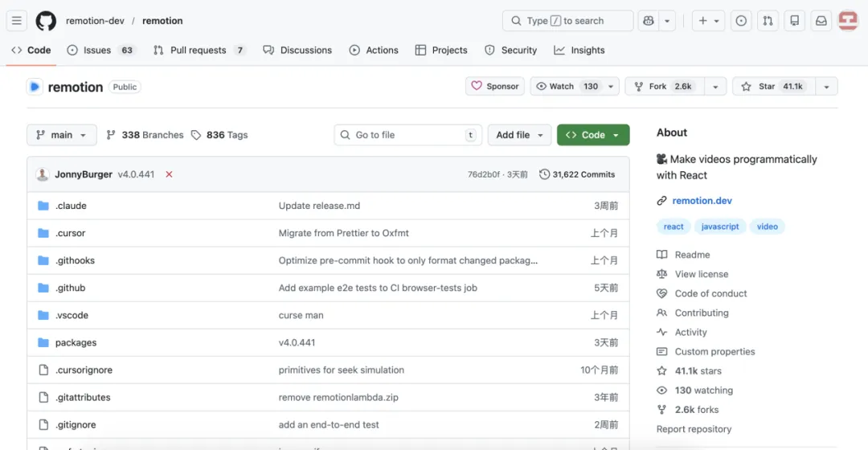The image size is (868, 450).
Task: Open the create new plus dropdown
Action: 708,20
